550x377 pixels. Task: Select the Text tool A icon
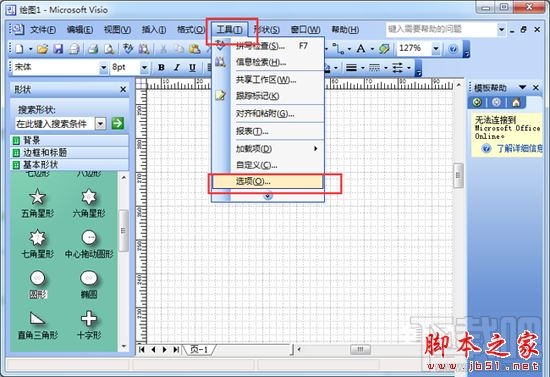[361, 48]
